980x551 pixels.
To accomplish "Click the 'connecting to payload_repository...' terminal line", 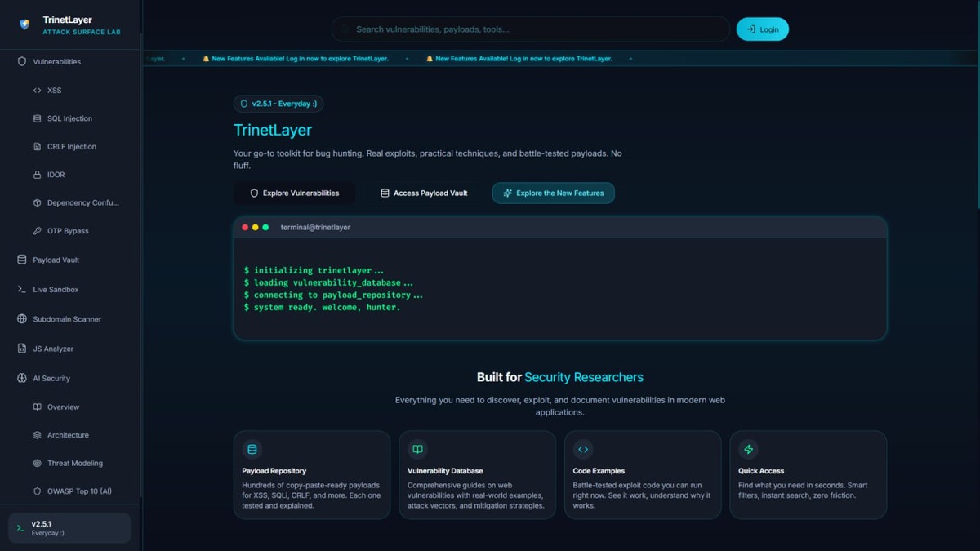I will [333, 295].
